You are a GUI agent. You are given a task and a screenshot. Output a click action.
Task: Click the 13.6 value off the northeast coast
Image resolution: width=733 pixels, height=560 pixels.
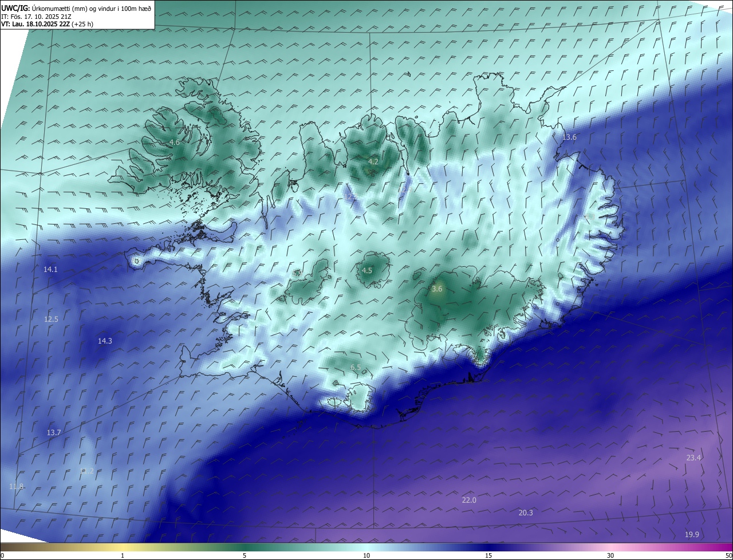(569, 137)
